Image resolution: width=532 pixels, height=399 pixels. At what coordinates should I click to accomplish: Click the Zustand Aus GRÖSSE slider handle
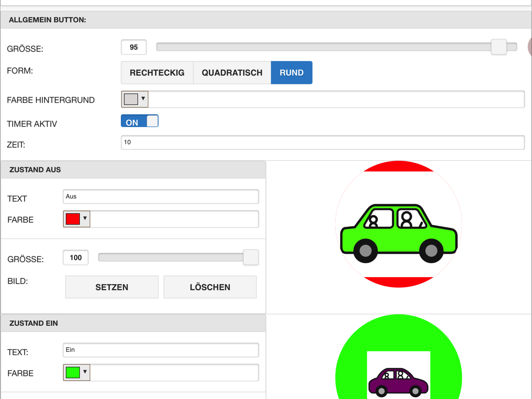click(251, 257)
